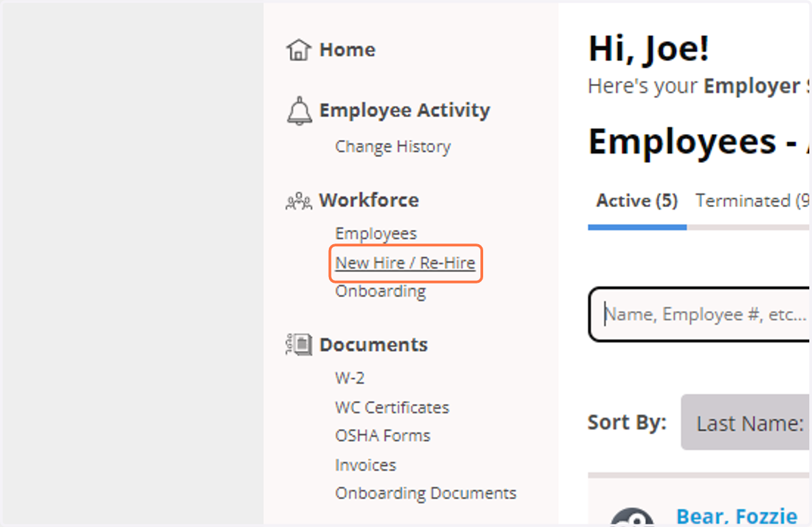Open Invoices
This screenshot has height=527, width=812.
(x=365, y=465)
